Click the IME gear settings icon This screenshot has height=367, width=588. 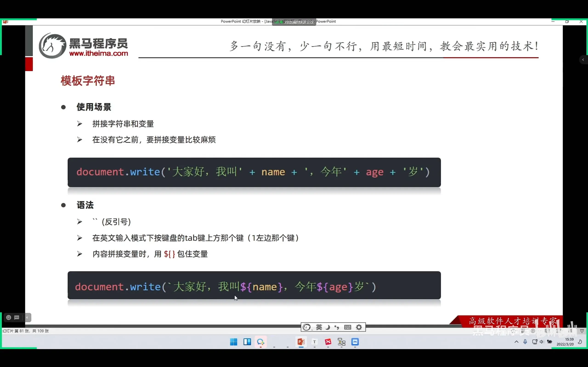click(359, 327)
